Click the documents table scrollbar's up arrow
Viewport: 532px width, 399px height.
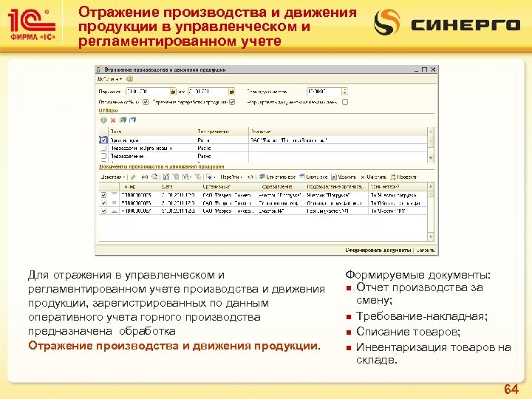(x=431, y=186)
